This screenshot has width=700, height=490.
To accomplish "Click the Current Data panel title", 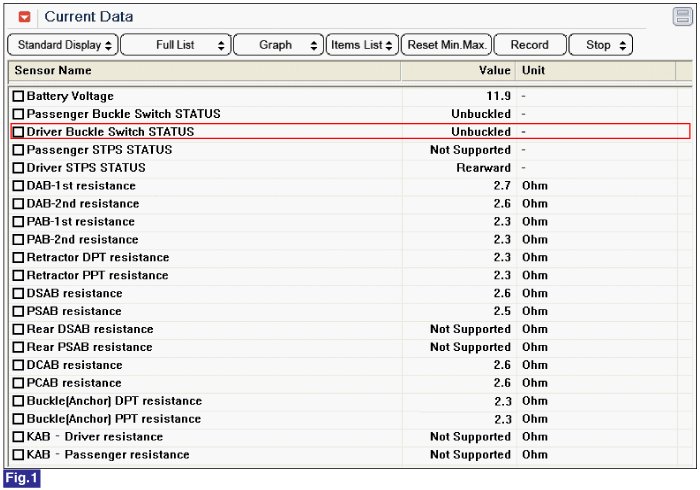I will pyautogui.click(x=89, y=17).
